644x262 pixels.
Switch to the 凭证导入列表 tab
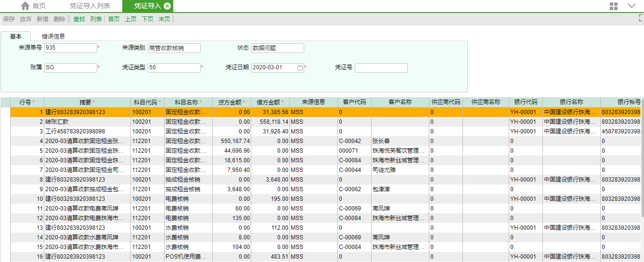click(x=90, y=6)
